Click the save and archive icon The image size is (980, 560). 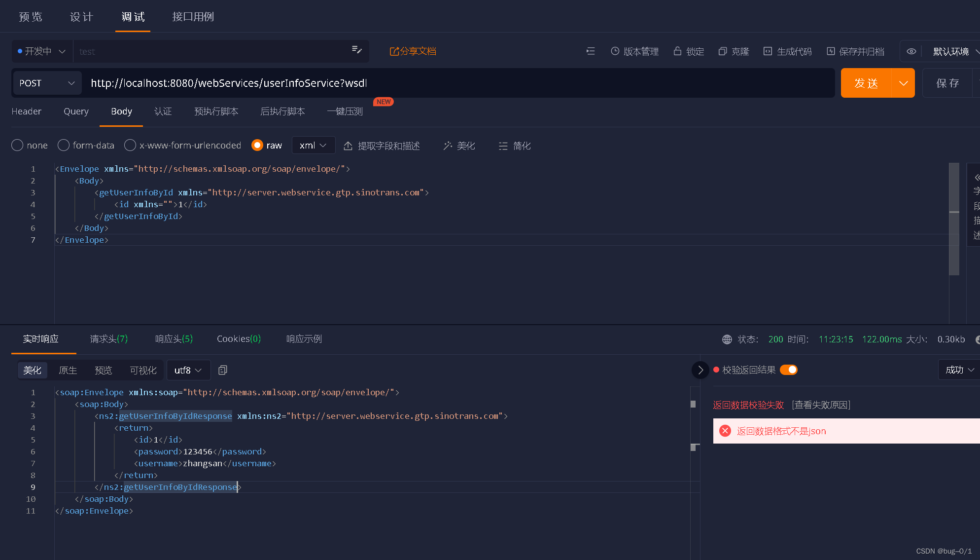click(831, 51)
